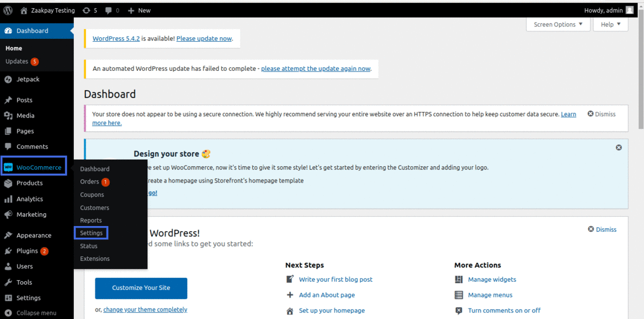The width and height of the screenshot is (644, 319).
Task: Select Coupons in WooCommerce submenu
Action: click(x=92, y=195)
